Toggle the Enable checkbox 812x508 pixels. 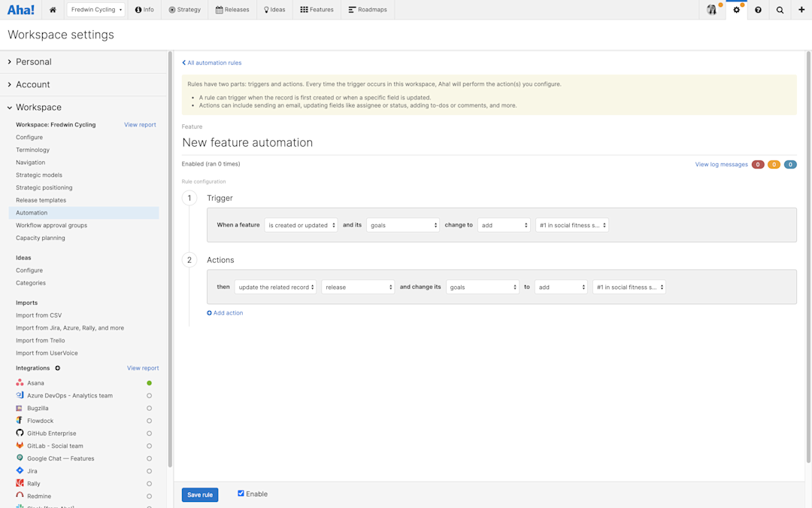coord(241,494)
